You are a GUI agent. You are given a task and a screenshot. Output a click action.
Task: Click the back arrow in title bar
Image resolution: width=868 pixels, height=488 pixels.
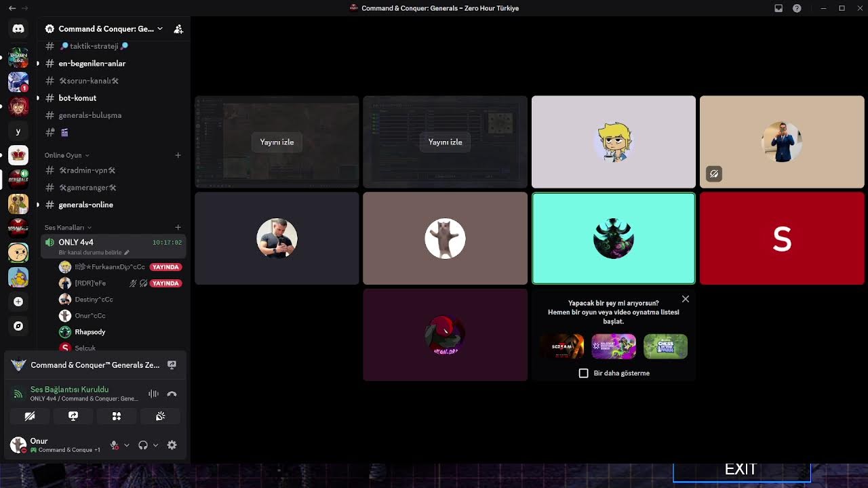tap(12, 8)
